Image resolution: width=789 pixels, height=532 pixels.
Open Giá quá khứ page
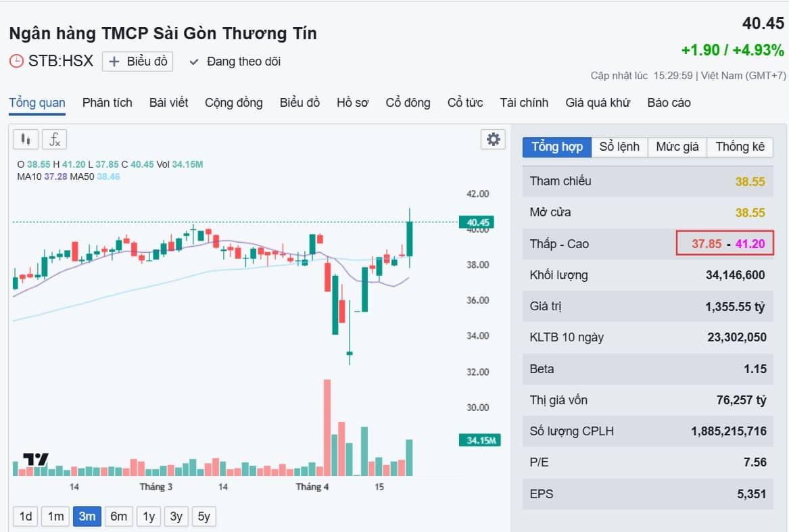pyautogui.click(x=598, y=103)
